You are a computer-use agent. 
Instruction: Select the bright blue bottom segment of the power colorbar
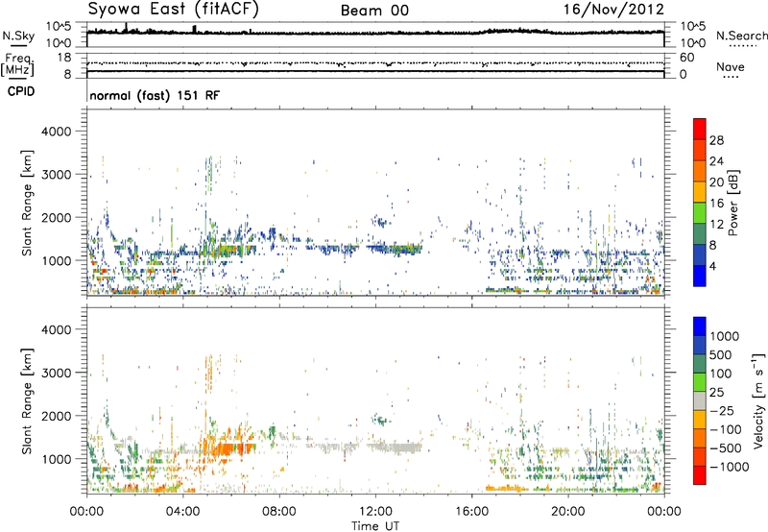(700, 276)
